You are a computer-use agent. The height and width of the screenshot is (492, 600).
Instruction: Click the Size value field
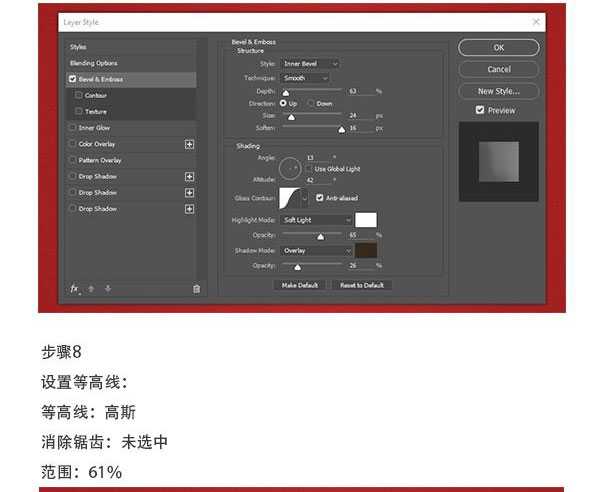coord(361,116)
